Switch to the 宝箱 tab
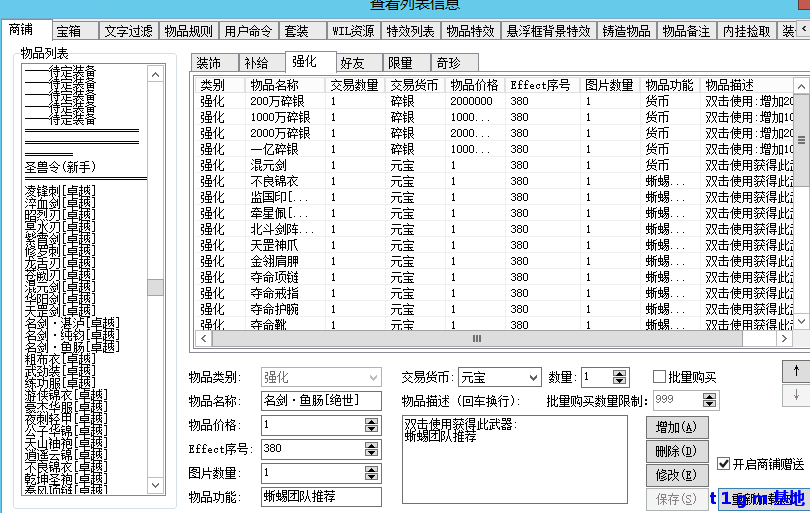Image resolution: width=810 pixels, height=513 pixels. [70, 31]
